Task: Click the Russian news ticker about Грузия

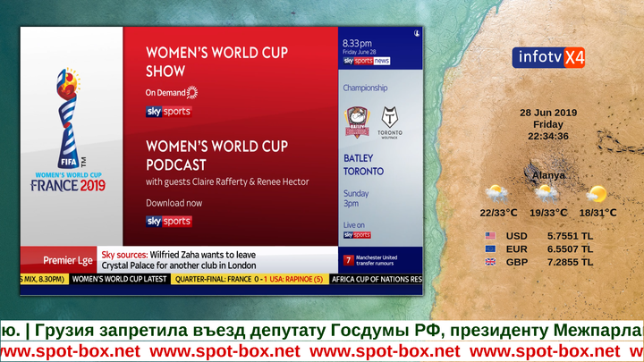Action: [322, 331]
